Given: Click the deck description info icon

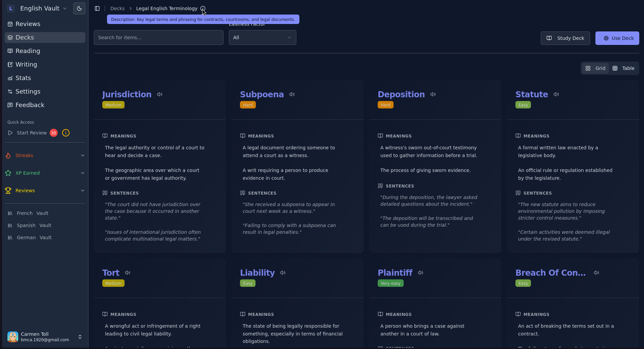Looking at the screenshot, I should tap(203, 8).
